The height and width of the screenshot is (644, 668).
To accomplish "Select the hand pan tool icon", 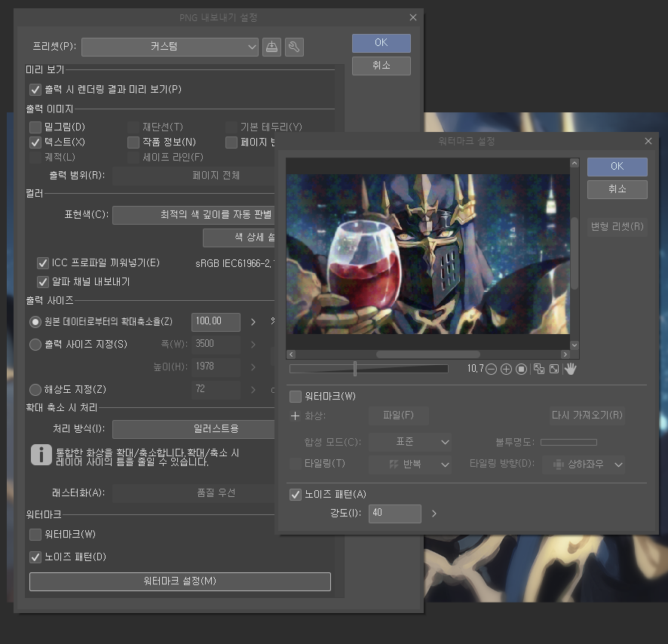I will pos(570,369).
